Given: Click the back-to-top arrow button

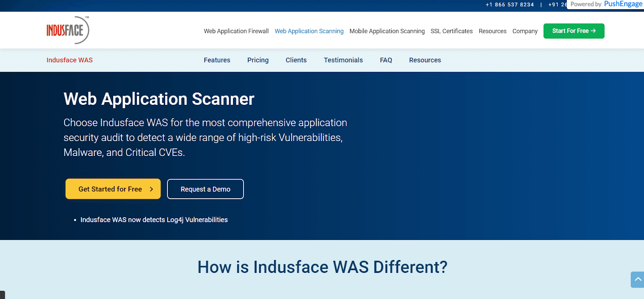Looking at the screenshot, I should point(638,280).
